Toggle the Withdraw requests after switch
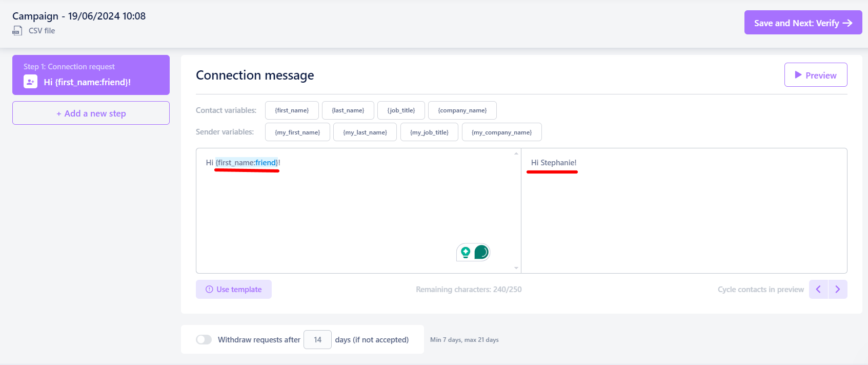868x365 pixels. pyautogui.click(x=204, y=340)
